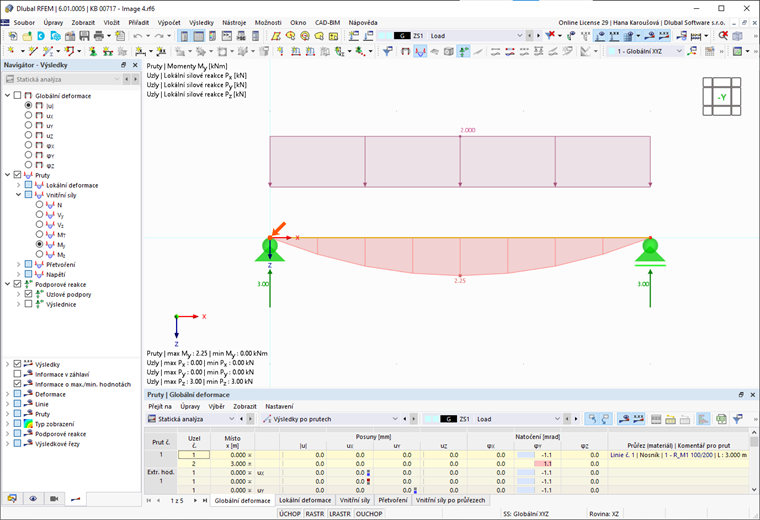760x520 pixels.
Task: Collapse the Globální deformace tree node
Action: pos(7,95)
